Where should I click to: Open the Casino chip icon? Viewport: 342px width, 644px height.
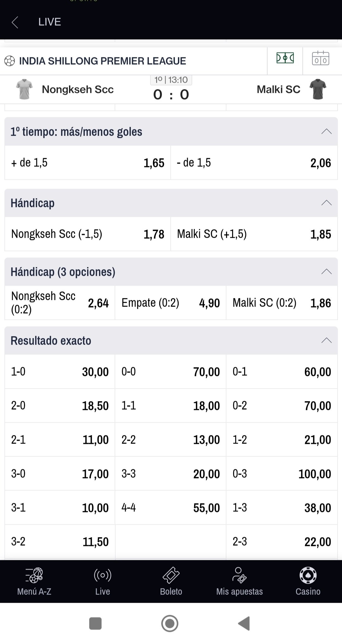coord(308,575)
